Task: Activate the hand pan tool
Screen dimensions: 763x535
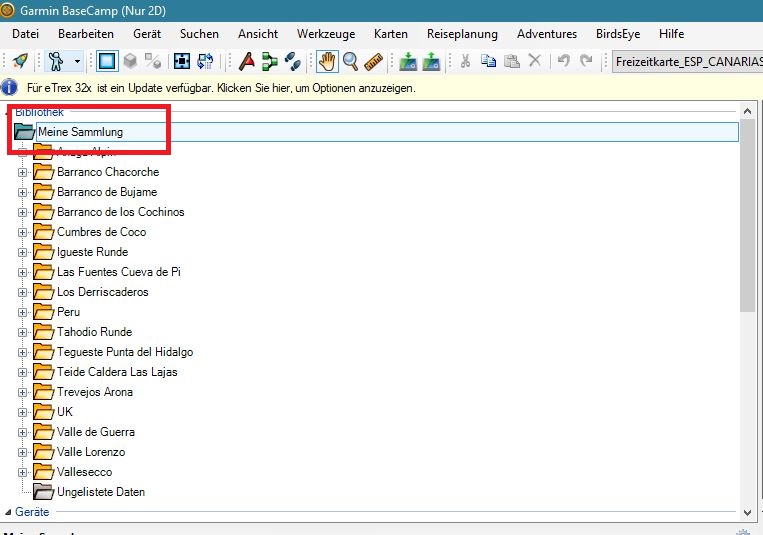Action: click(x=327, y=61)
